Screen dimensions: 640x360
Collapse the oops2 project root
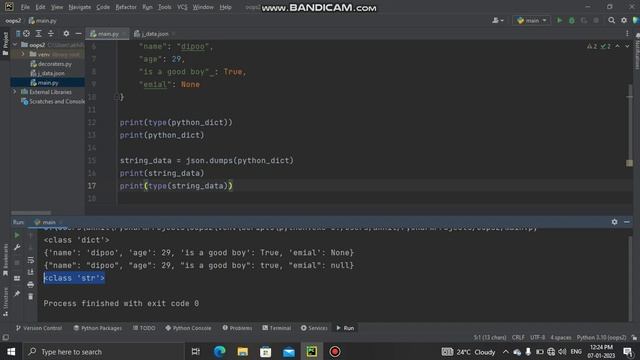point(15,44)
